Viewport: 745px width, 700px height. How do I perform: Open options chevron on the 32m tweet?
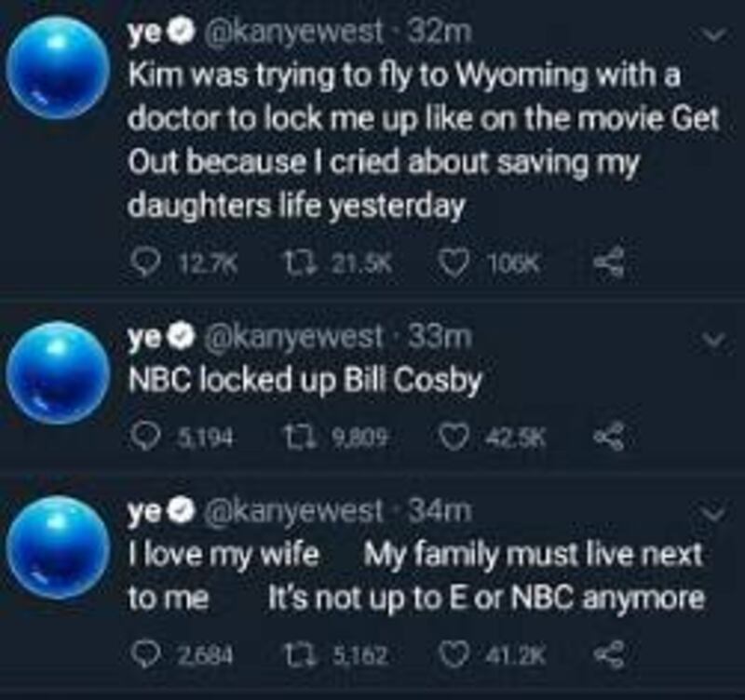(x=714, y=34)
